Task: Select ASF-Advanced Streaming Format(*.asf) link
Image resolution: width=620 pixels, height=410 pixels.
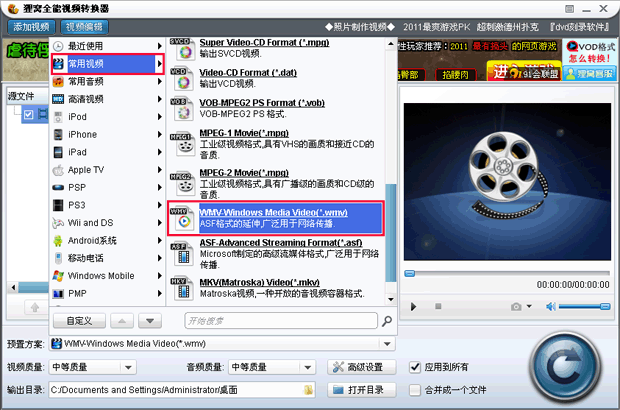Action: click(281, 243)
